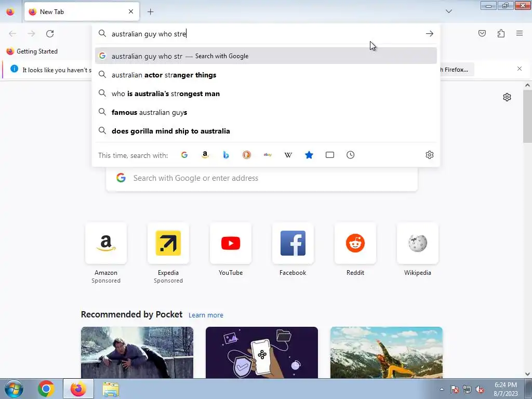The height and width of the screenshot is (399, 532).
Task: Click the volume icon in the system tray
Action: 480,389
